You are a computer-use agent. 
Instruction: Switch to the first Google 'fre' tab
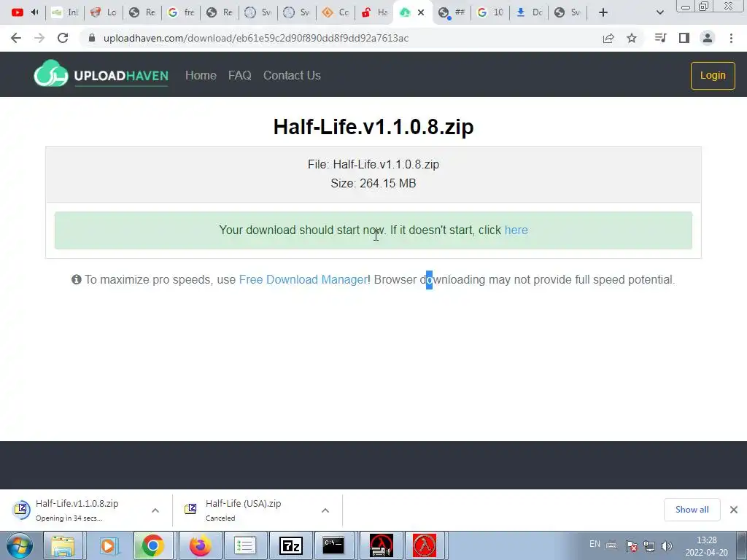tap(181, 12)
